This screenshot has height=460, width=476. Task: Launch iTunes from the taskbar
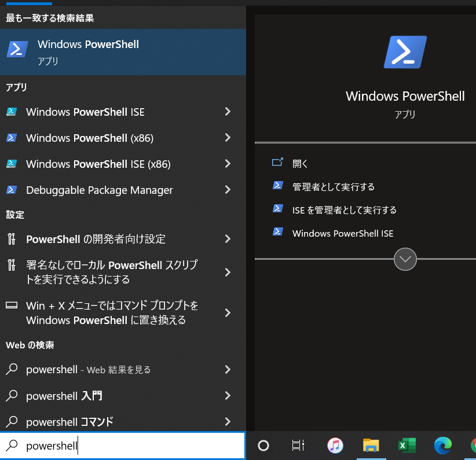pos(335,446)
